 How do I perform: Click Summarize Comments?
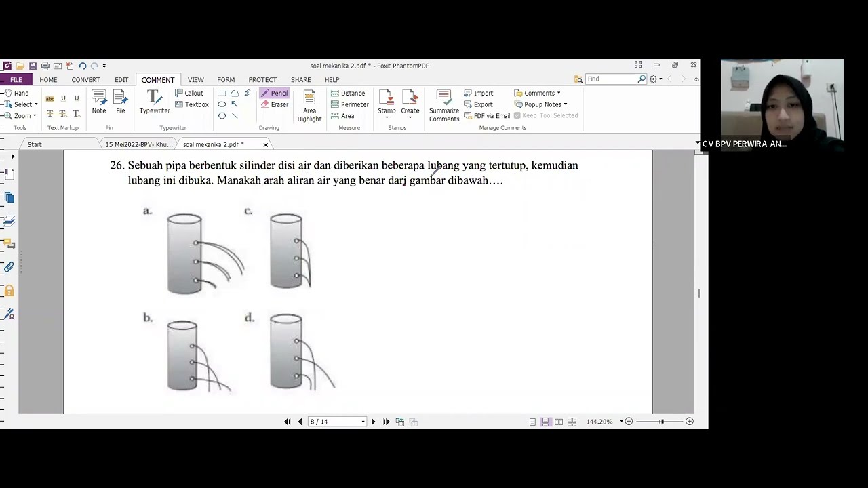pyautogui.click(x=444, y=106)
